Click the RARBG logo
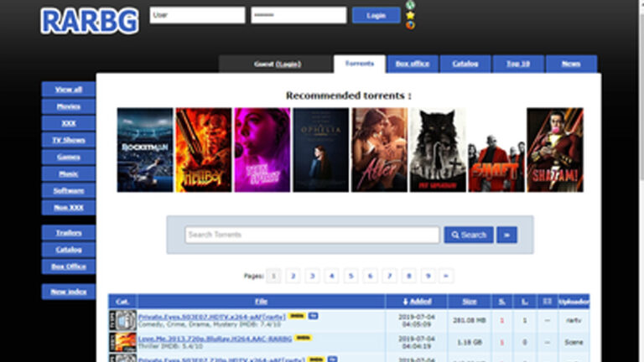 tap(90, 21)
